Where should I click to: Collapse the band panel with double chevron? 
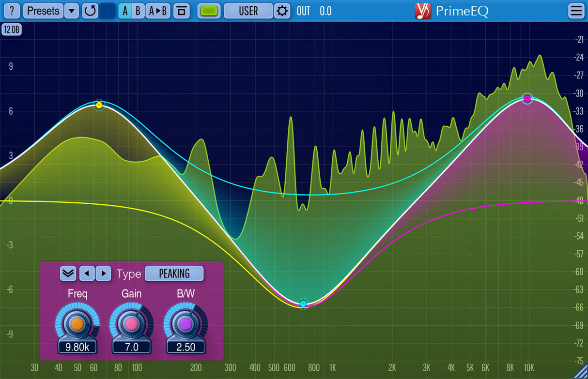[68, 273]
